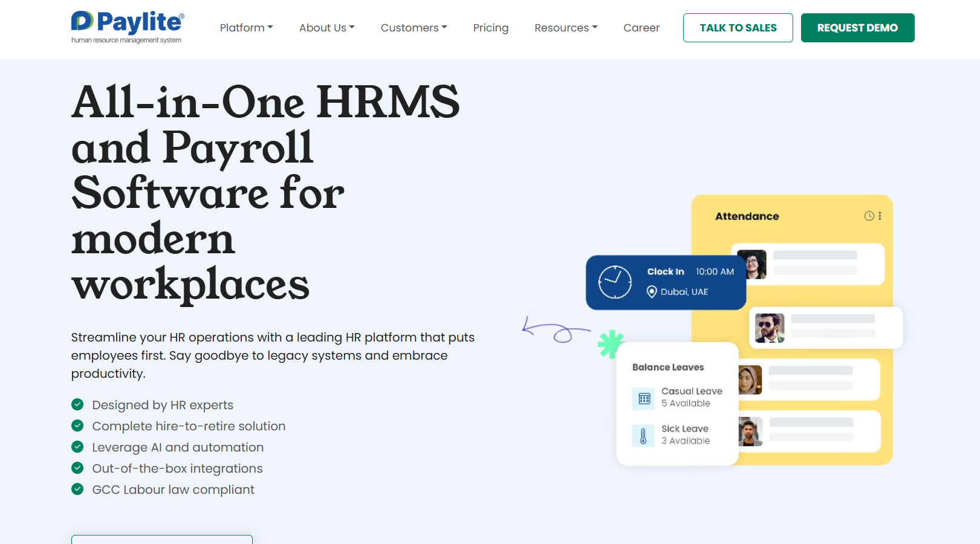Open the Paylite logo home link
The image size is (980, 544).
point(128,27)
